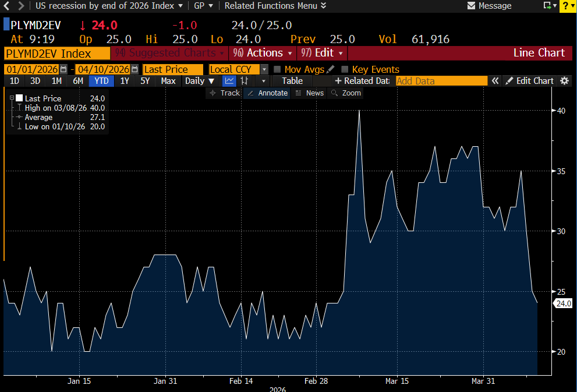This screenshot has height=392, width=577.
Task: Enable the Key Events checkbox
Action: coord(345,69)
